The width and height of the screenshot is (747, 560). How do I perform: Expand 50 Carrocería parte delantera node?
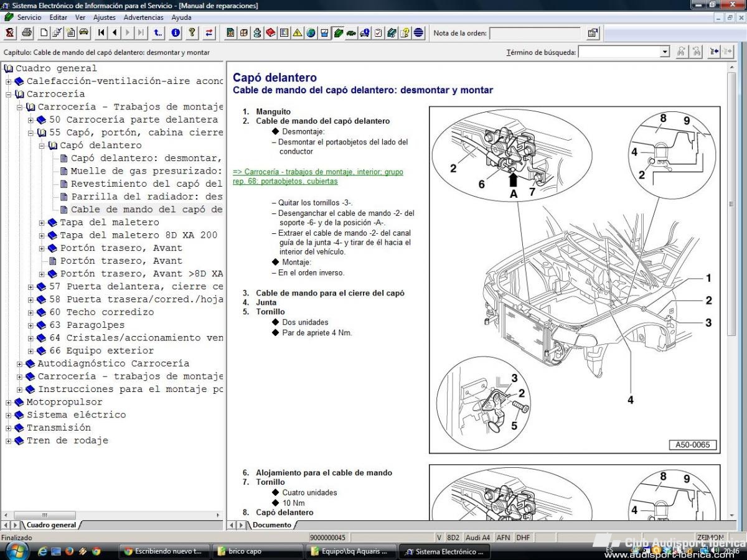click(x=31, y=120)
